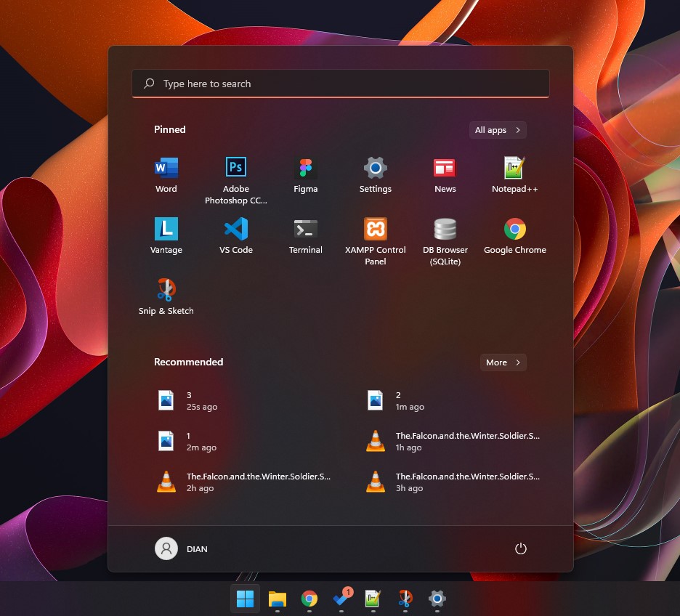Open Settings from pinned apps
The height and width of the screenshot is (616, 680).
[375, 174]
